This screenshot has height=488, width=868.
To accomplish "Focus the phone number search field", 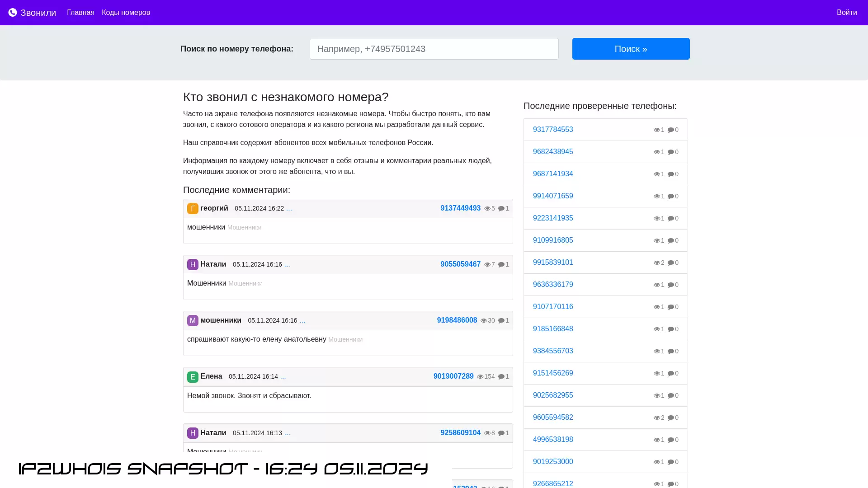I will (434, 49).
